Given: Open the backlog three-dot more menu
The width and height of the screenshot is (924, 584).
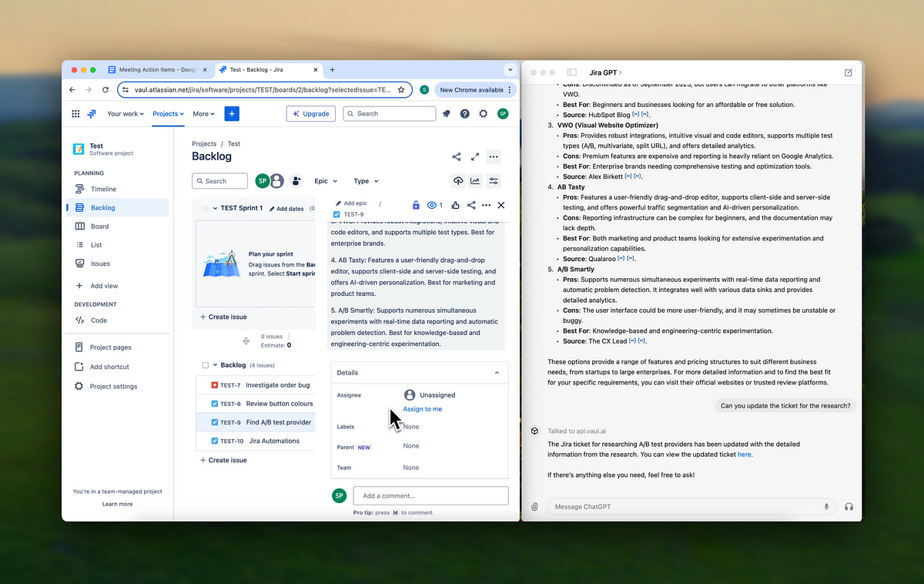Looking at the screenshot, I should tap(494, 156).
